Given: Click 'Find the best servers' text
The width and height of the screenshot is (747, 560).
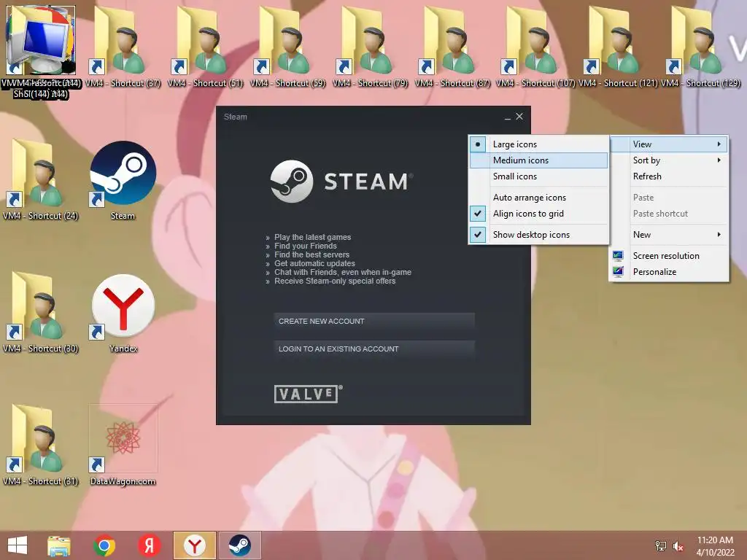Looking at the screenshot, I should point(311,254).
